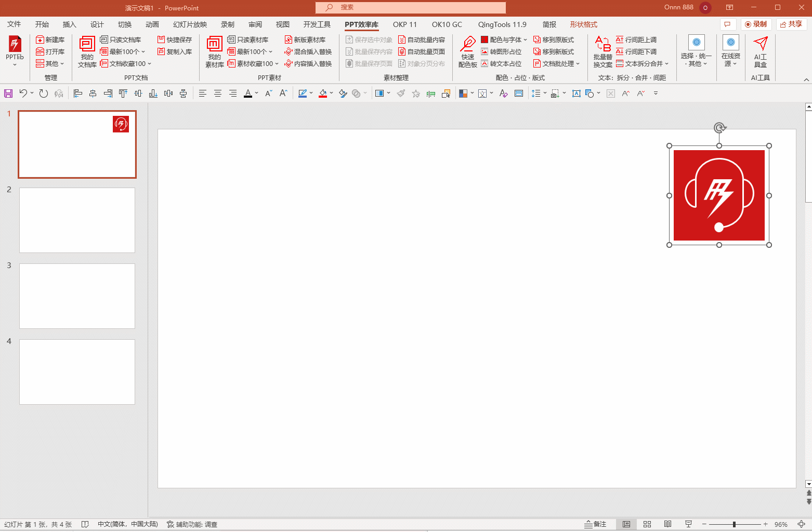Open the 文本拆分合并 dropdown
This screenshot has height=532, width=812.
642,63
